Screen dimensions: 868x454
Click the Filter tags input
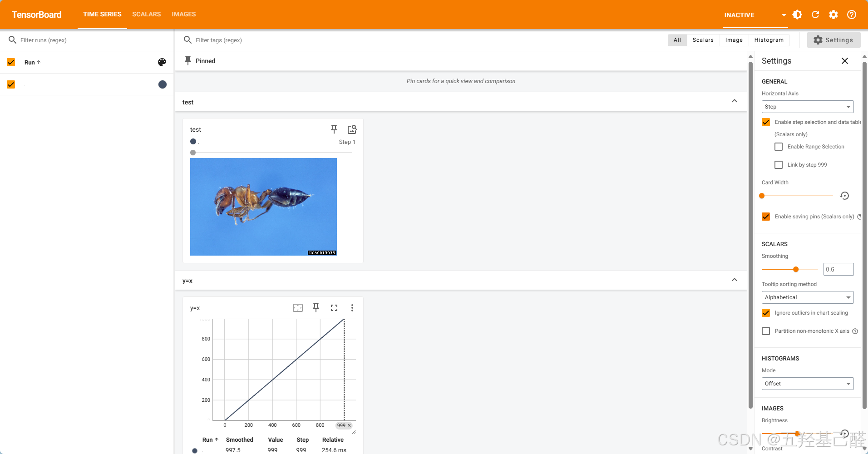pyautogui.click(x=427, y=40)
